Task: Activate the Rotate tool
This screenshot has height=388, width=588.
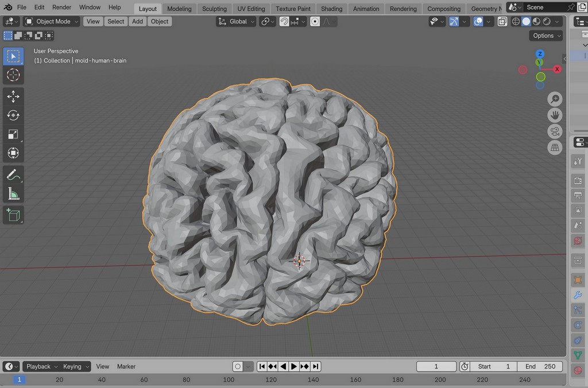Action: click(x=13, y=115)
